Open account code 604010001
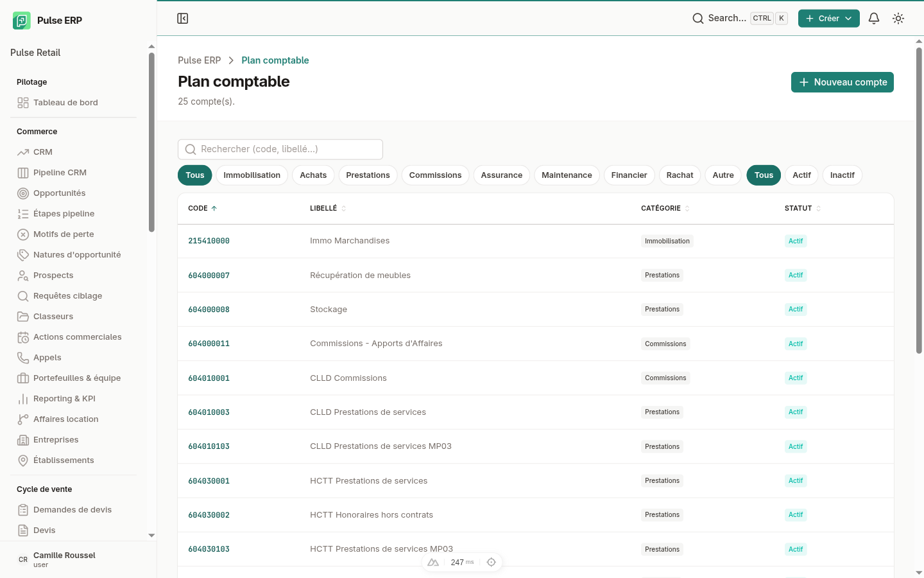The image size is (924, 578). click(209, 378)
